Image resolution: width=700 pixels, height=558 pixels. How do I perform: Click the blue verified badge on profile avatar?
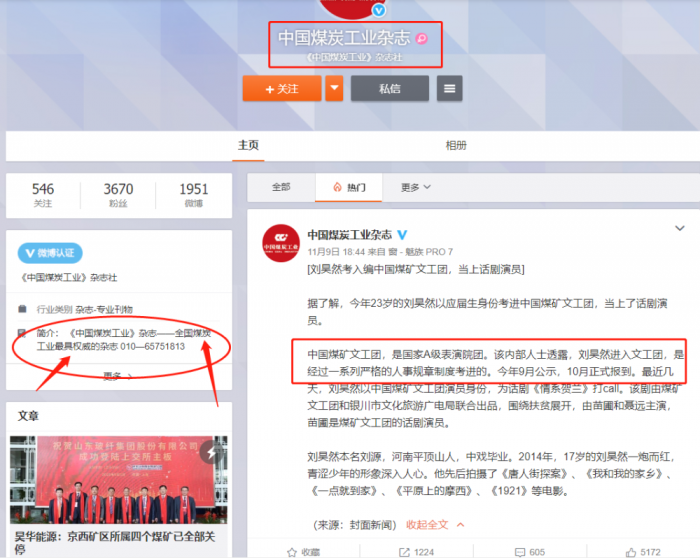(x=379, y=10)
